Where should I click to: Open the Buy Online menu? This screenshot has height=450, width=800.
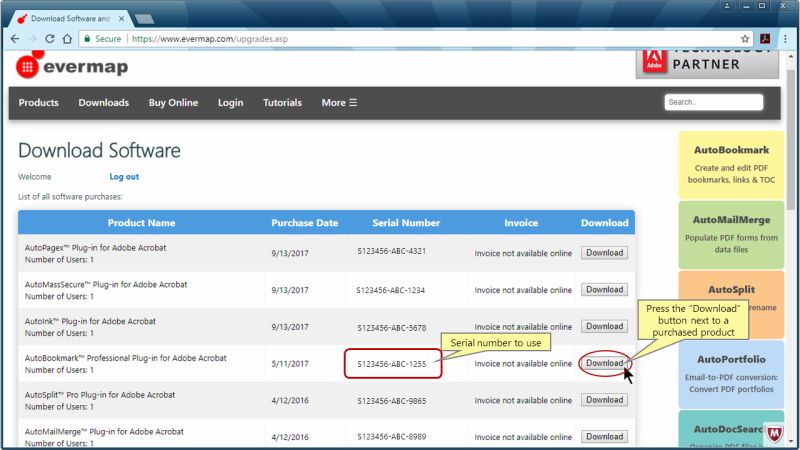(x=173, y=103)
